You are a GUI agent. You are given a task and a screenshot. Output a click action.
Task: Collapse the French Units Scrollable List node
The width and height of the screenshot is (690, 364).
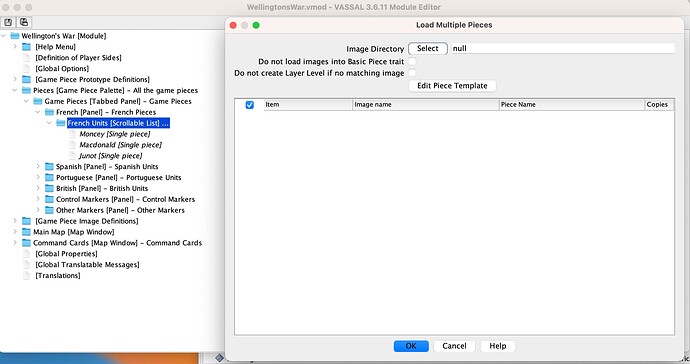(x=49, y=123)
